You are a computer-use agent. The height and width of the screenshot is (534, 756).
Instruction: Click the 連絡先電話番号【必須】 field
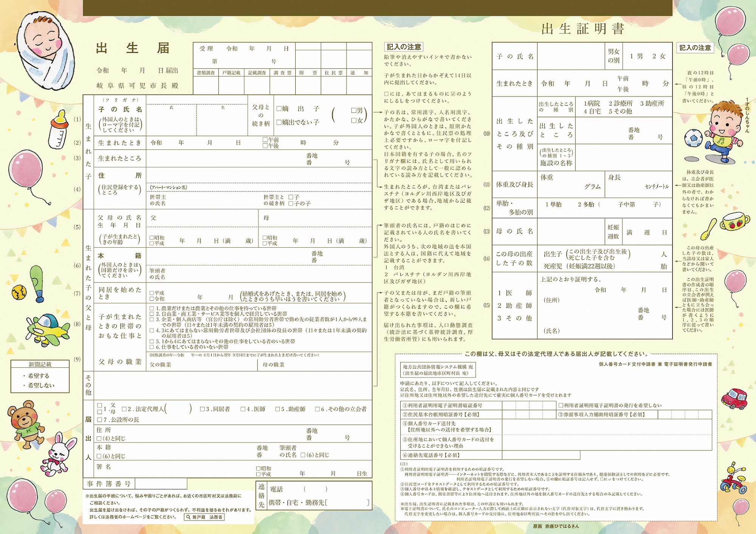pos(541,455)
